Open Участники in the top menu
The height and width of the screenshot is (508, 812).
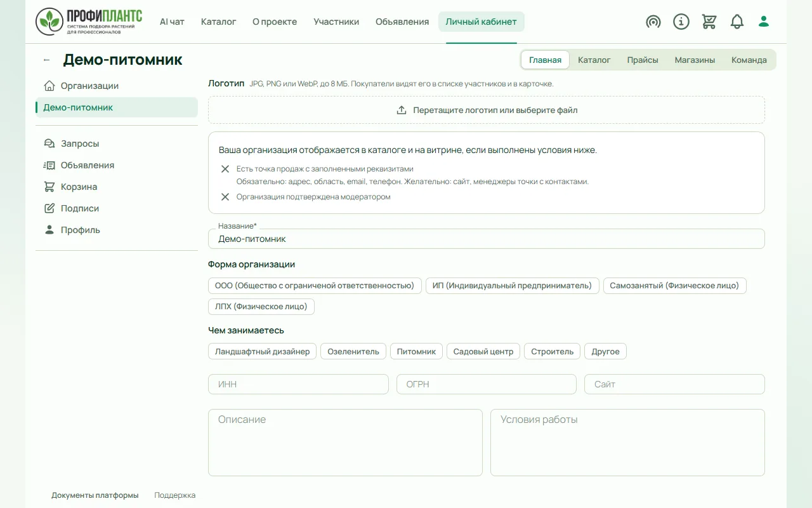click(336, 22)
